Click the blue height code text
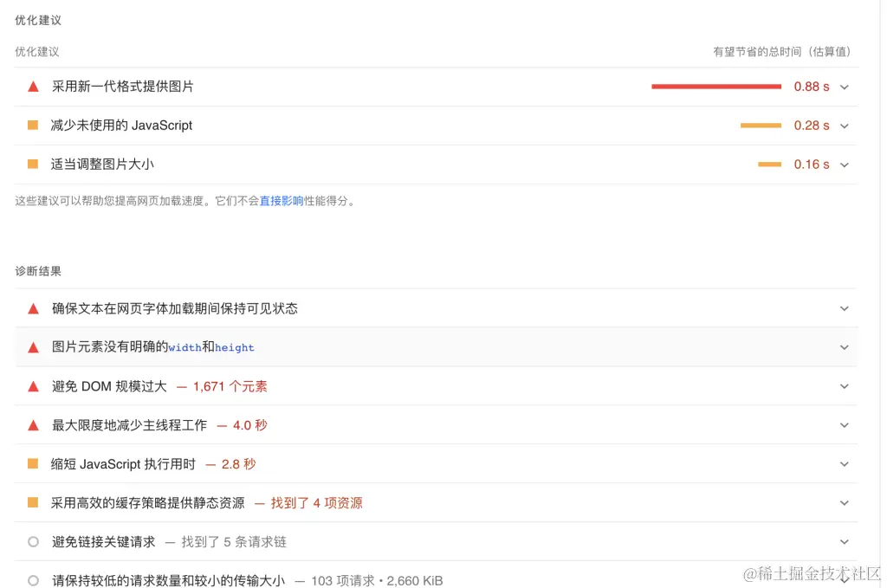887x588 pixels. pyautogui.click(x=234, y=348)
